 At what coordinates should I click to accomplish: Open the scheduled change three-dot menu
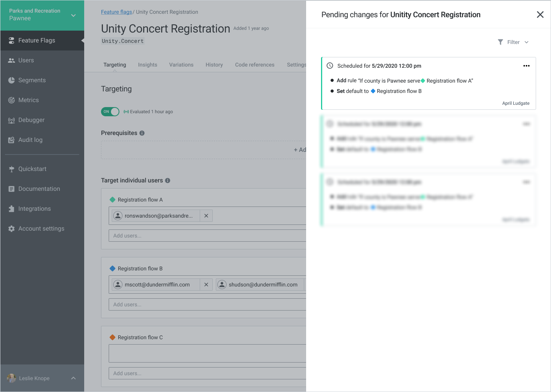coord(527,66)
